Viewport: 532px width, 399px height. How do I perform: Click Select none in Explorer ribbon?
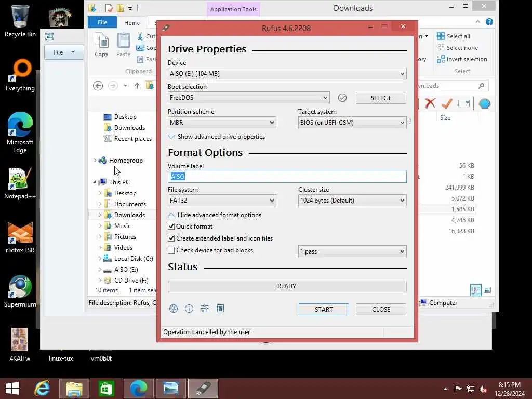(x=457, y=48)
